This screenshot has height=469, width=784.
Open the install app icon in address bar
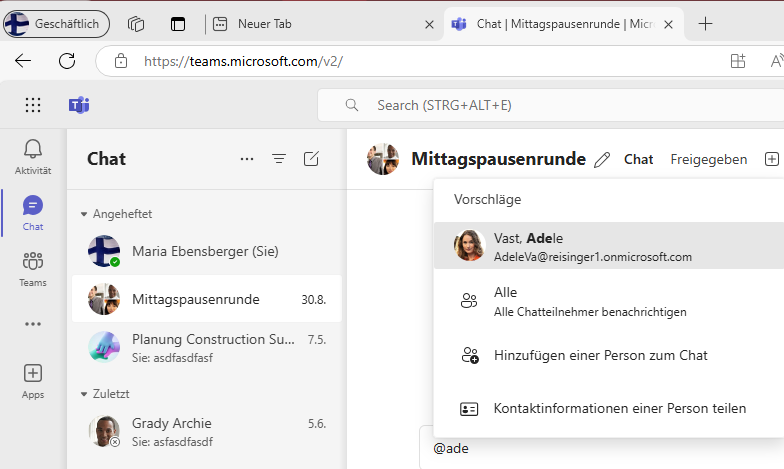738,61
